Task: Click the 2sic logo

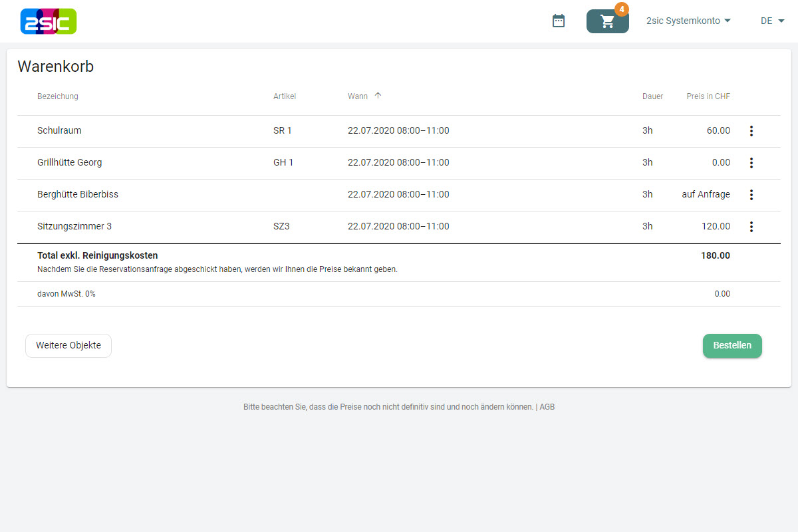Action: tap(49, 21)
